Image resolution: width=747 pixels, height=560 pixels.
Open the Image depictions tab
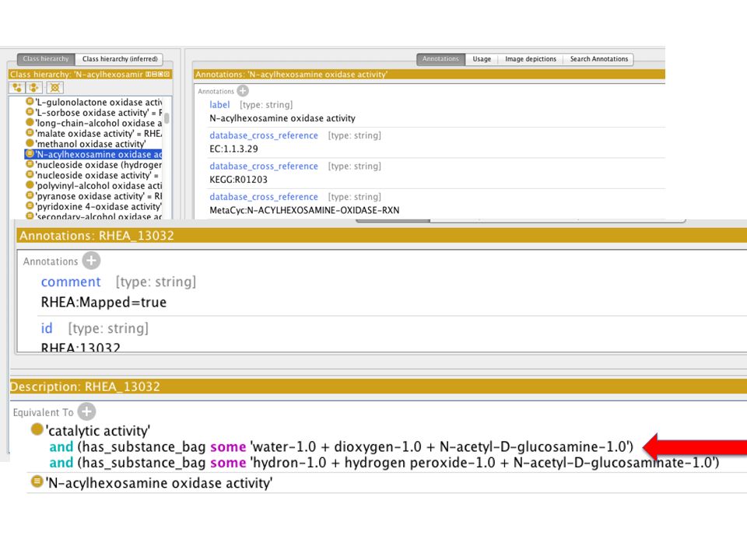530,59
